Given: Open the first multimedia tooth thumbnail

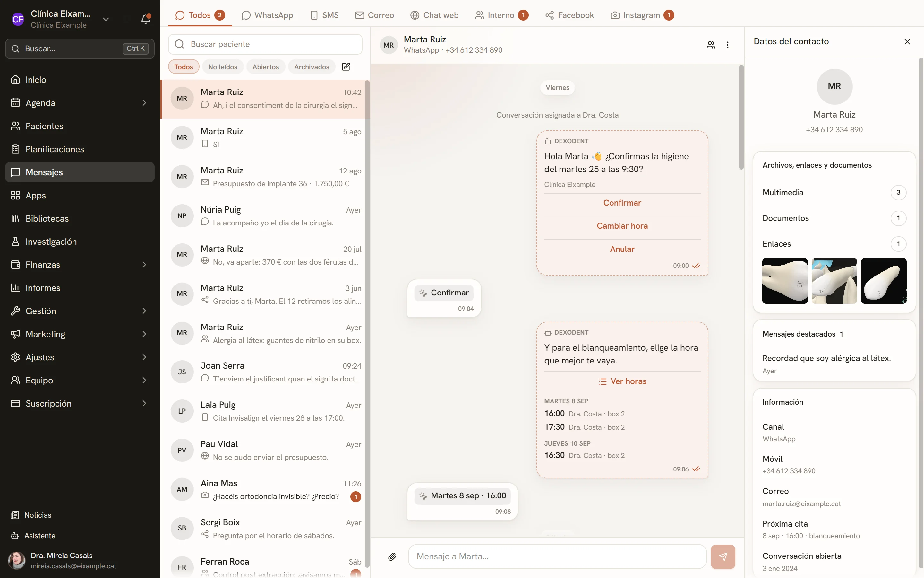Looking at the screenshot, I should point(785,281).
